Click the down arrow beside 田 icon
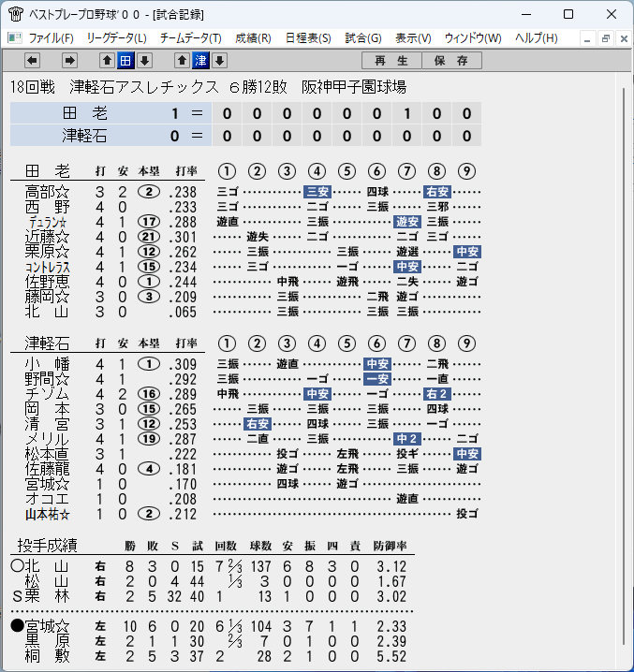 [x=144, y=61]
